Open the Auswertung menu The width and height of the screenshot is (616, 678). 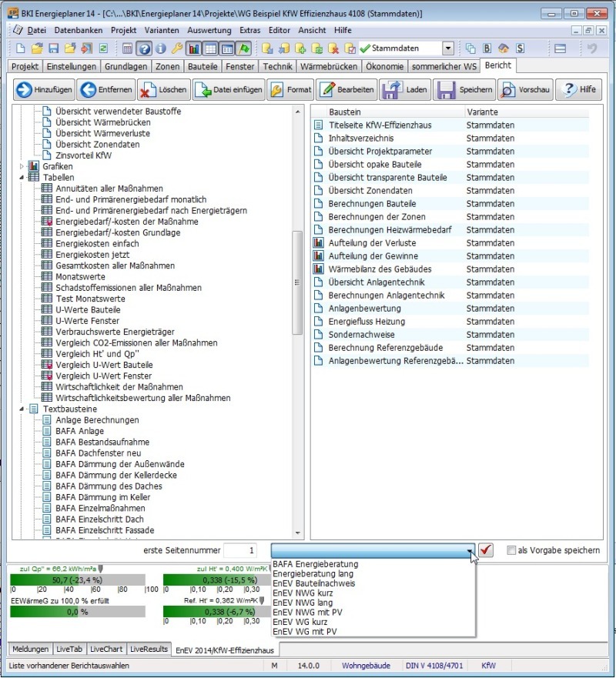pyautogui.click(x=209, y=30)
